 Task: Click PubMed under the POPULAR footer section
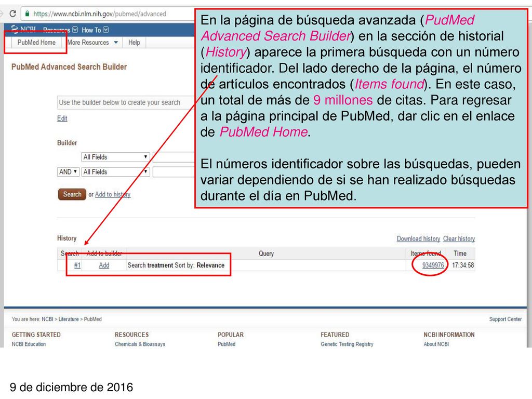coord(227,344)
